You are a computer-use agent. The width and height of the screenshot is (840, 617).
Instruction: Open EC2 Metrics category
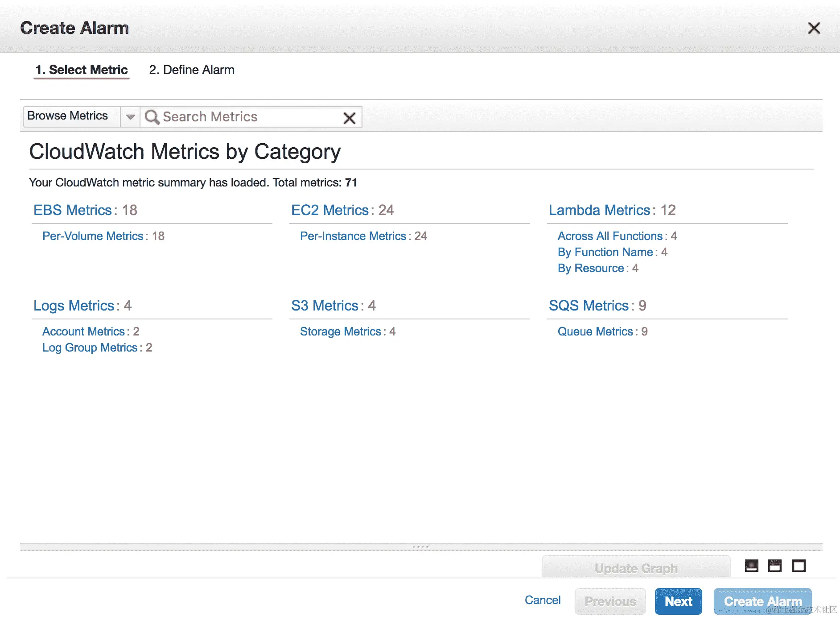[330, 210]
